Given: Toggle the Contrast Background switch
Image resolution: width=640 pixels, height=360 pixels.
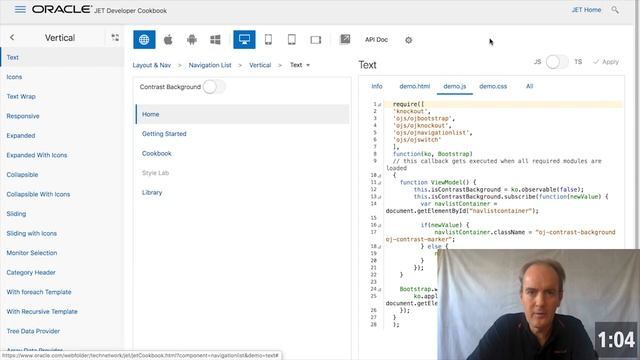Looking at the screenshot, I should coord(214,87).
